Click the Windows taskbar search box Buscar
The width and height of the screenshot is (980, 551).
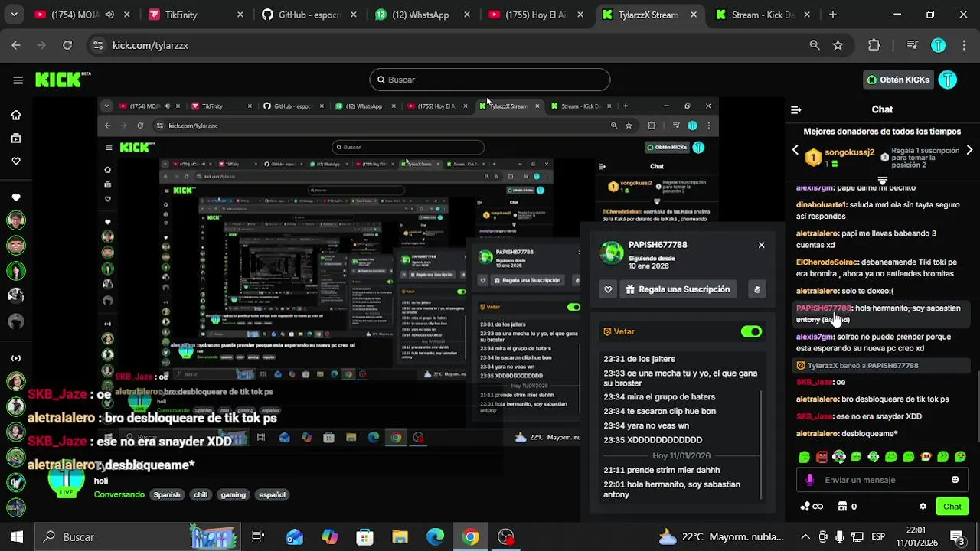tap(138, 536)
